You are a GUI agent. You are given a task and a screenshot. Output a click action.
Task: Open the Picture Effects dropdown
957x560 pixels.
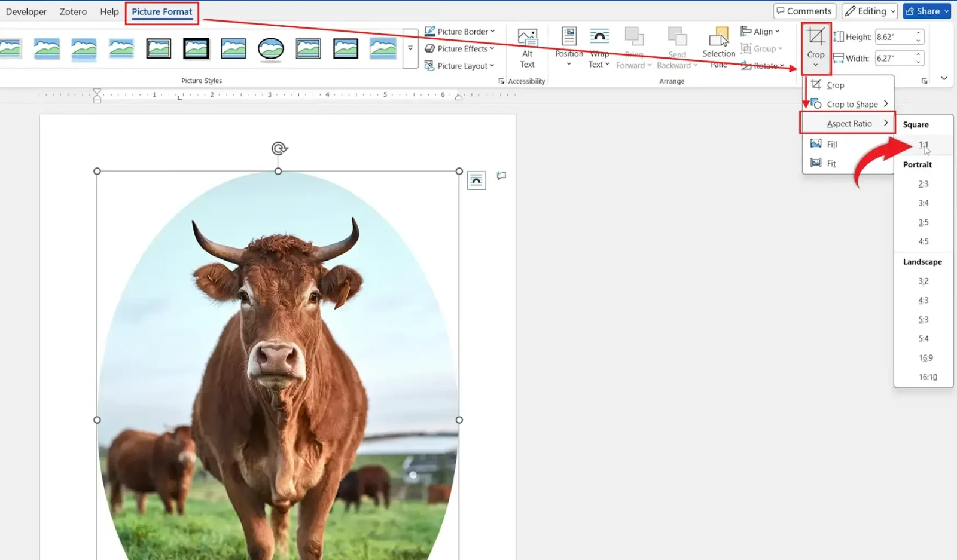click(x=459, y=48)
